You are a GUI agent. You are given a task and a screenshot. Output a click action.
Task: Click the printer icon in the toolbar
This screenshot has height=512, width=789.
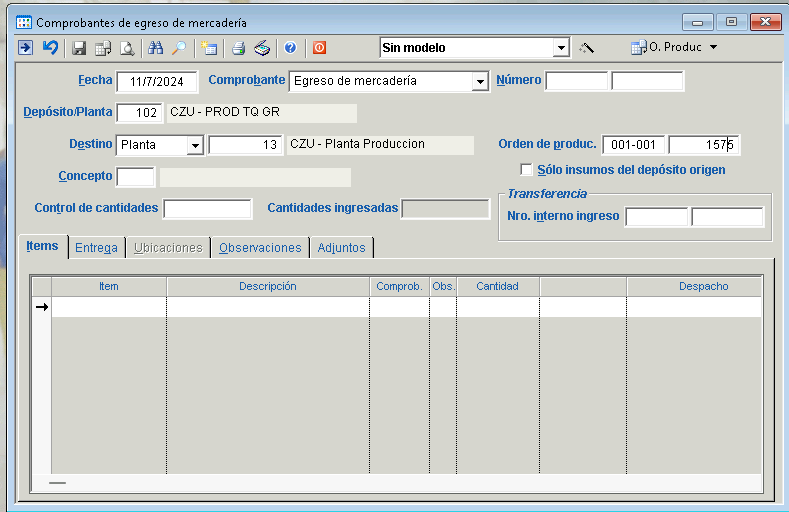pyautogui.click(x=238, y=47)
